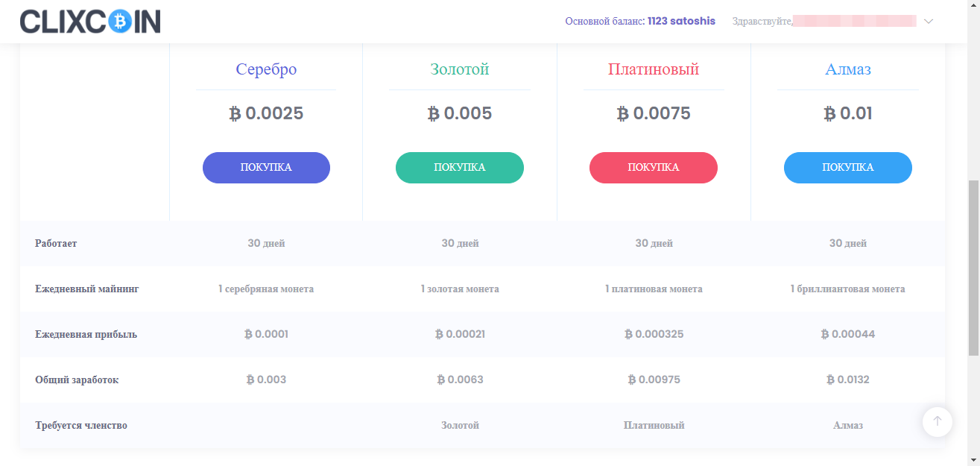Click the daily profit ฿ 0.00021

point(460,335)
